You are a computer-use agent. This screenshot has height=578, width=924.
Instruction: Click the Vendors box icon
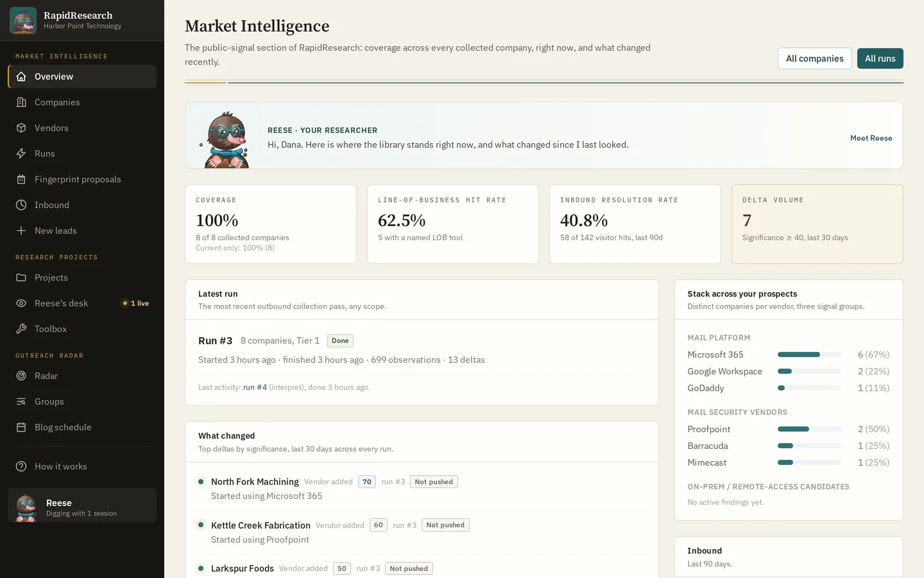(21, 128)
